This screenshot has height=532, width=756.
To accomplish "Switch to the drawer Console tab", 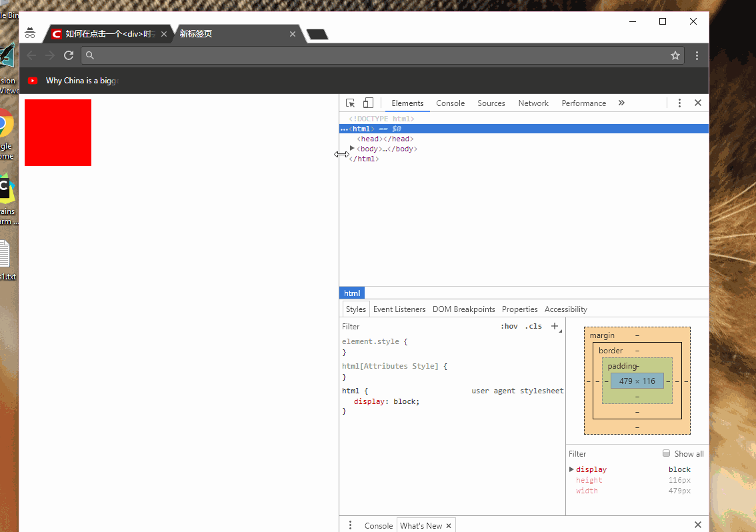I will tap(379, 526).
